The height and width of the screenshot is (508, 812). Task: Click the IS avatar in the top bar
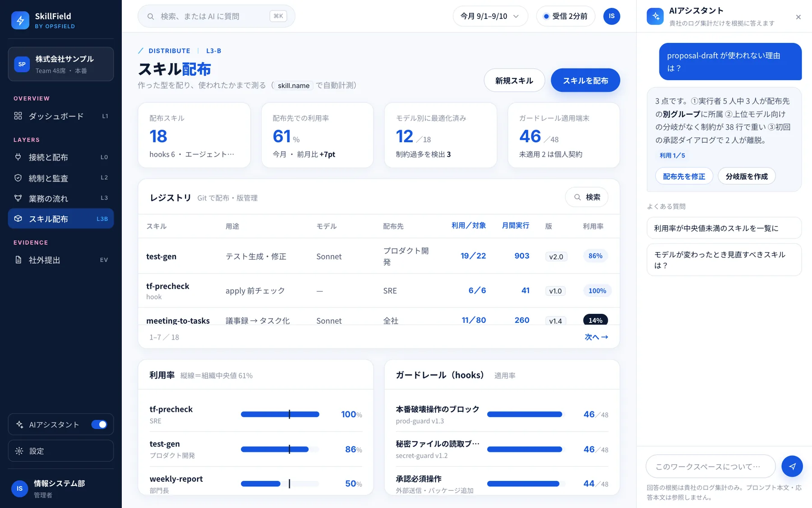[x=612, y=16]
